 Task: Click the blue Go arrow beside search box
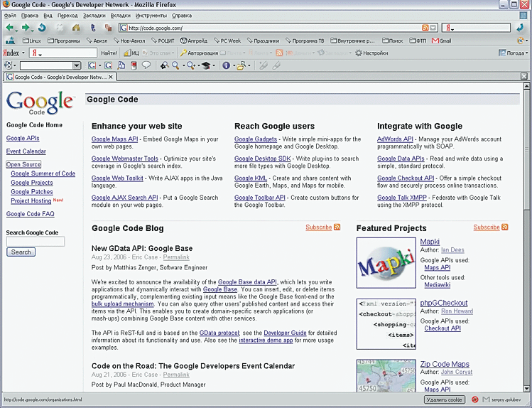point(520,28)
